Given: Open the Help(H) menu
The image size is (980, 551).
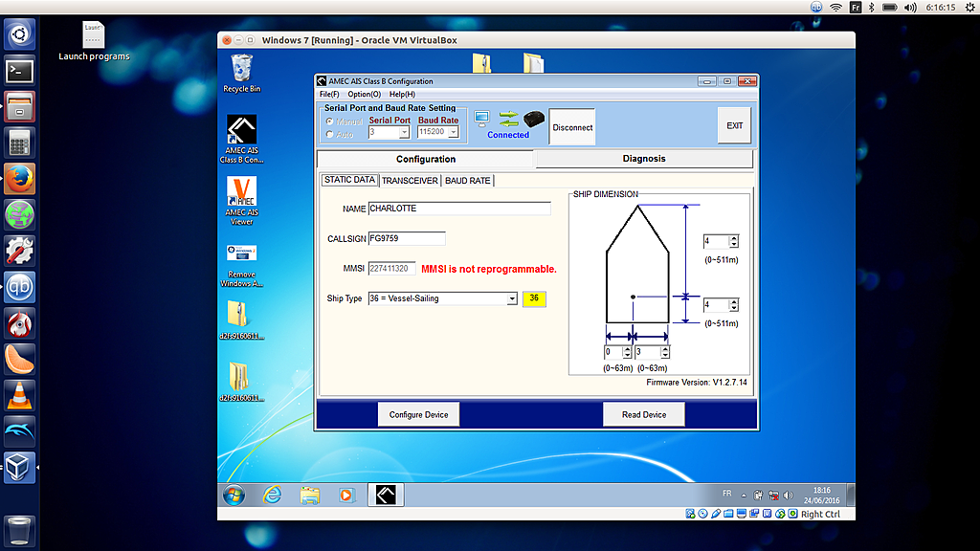Looking at the screenshot, I should click(x=402, y=95).
